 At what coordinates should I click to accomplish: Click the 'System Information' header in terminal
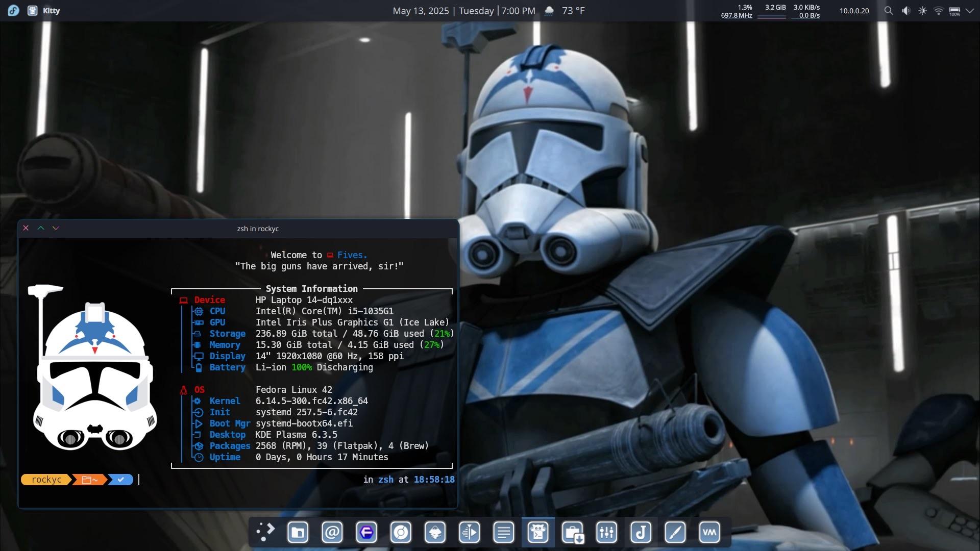pyautogui.click(x=311, y=289)
